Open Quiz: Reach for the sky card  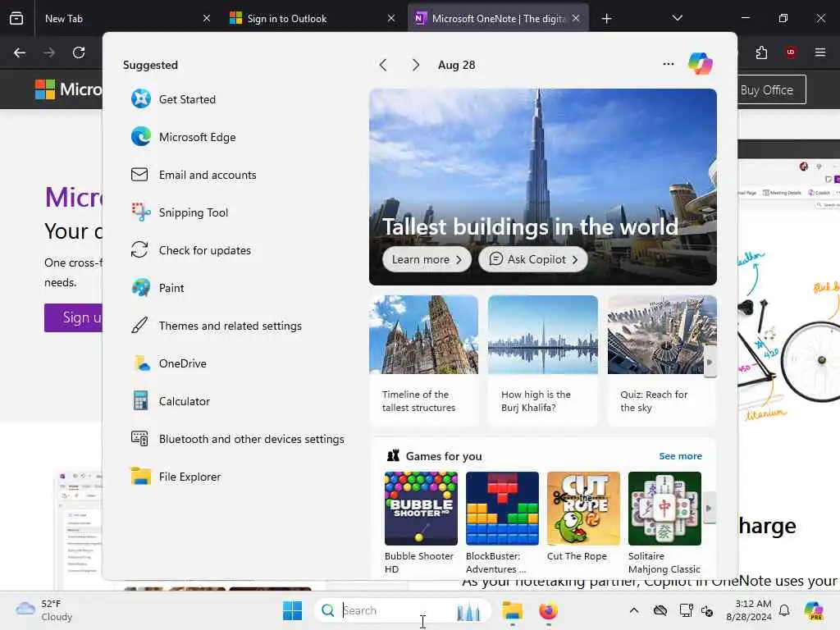click(662, 360)
